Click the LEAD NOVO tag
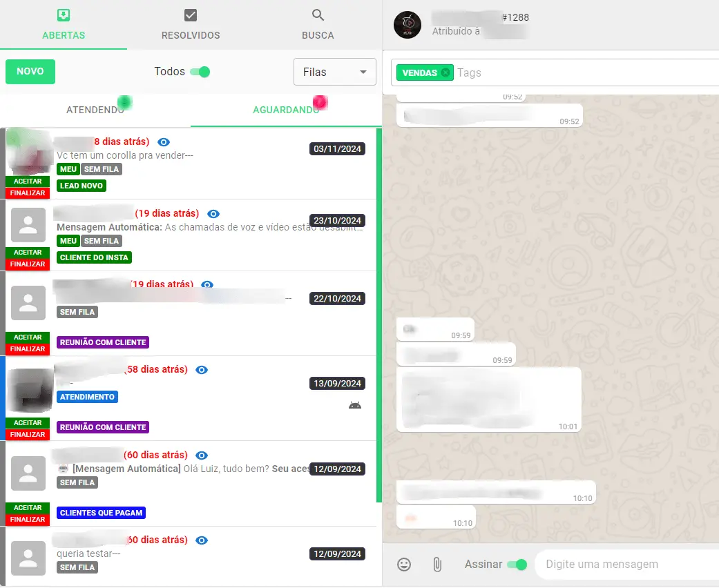This screenshot has width=719, height=588. click(82, 186)
